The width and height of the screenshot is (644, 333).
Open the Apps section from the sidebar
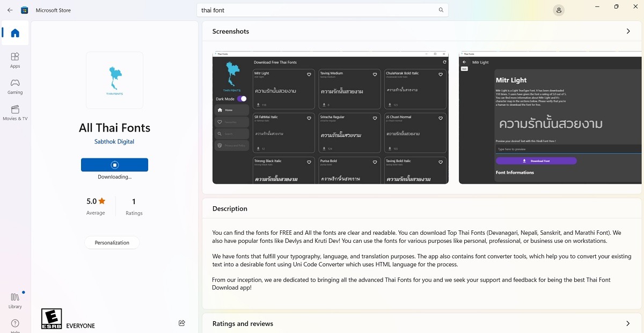click(x=14, y=59)
